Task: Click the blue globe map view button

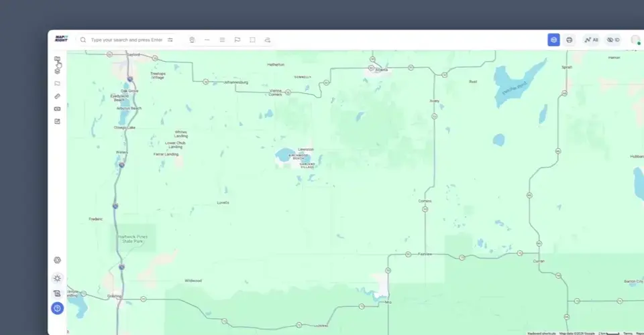Action: tap(553, 40)
